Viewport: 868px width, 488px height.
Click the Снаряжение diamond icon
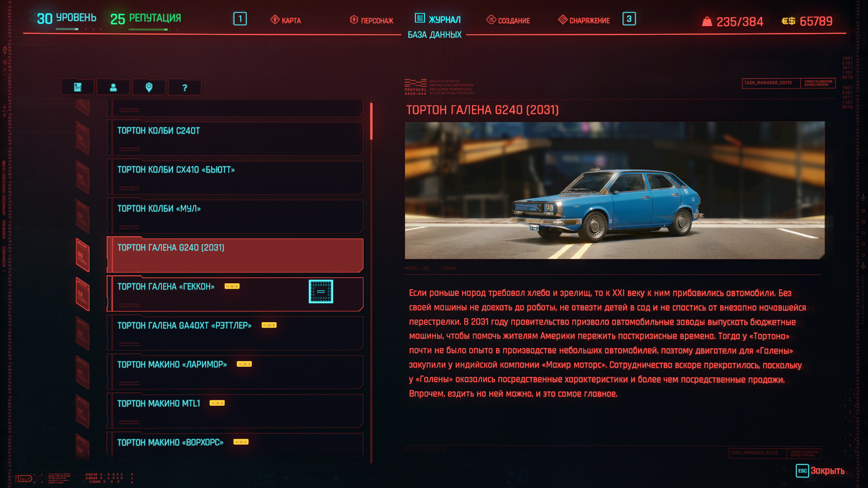tap(562, 19)
